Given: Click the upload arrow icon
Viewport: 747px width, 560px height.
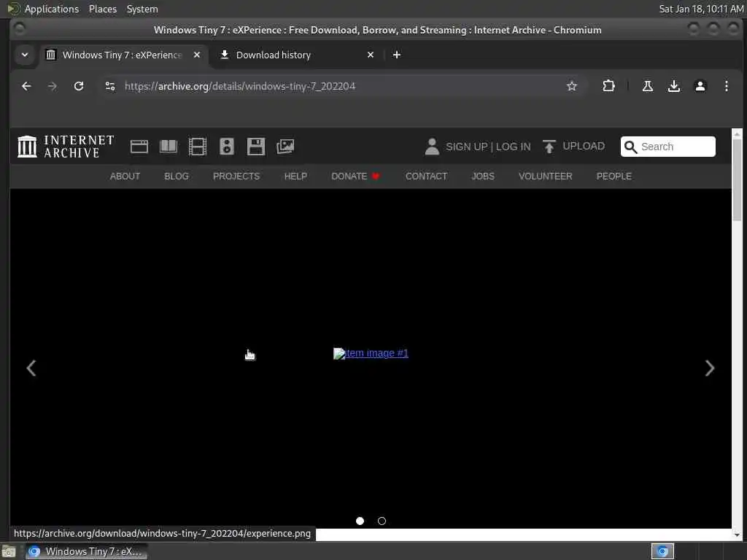Looking at the screenshot, I should (x=549, y=146).
